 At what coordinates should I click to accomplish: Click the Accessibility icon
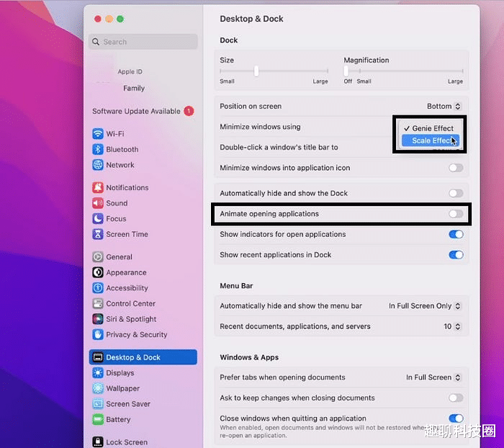(98, 288)
